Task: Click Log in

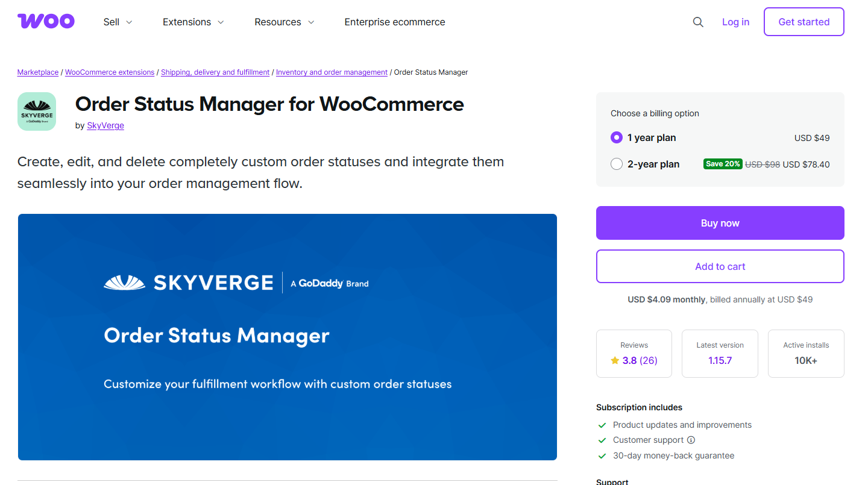Action: click(735, 22)
